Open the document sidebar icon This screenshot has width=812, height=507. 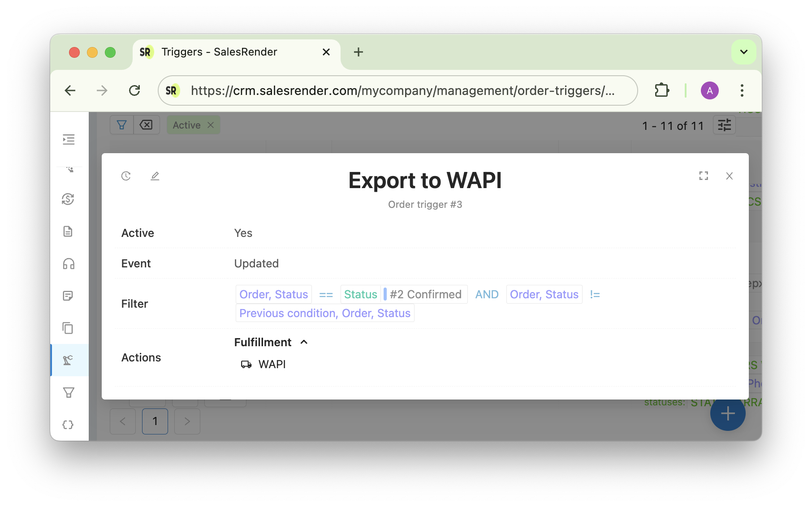coord(68,231)
